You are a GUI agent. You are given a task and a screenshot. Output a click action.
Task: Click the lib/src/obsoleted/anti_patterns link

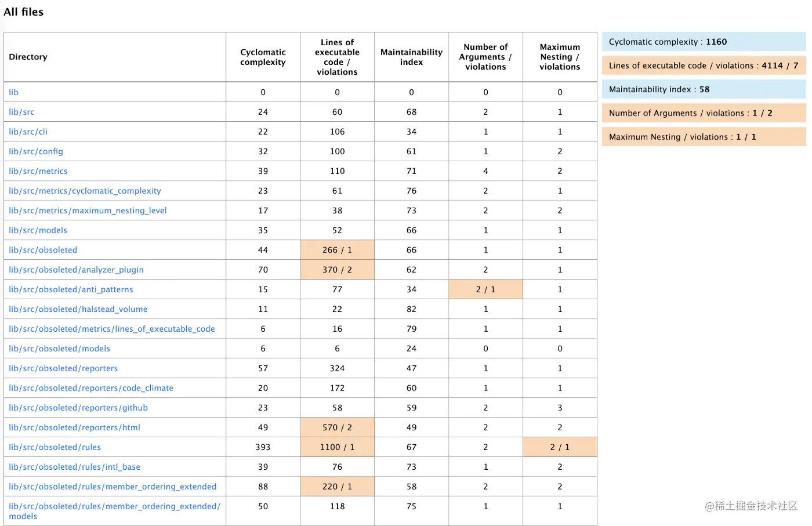71,289
